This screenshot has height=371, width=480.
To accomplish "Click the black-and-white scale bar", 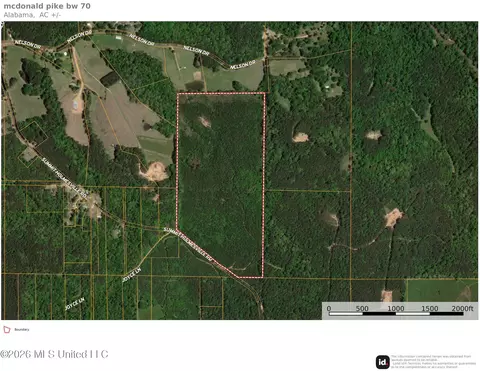I will pyautogui.click(x=396, y=314).
